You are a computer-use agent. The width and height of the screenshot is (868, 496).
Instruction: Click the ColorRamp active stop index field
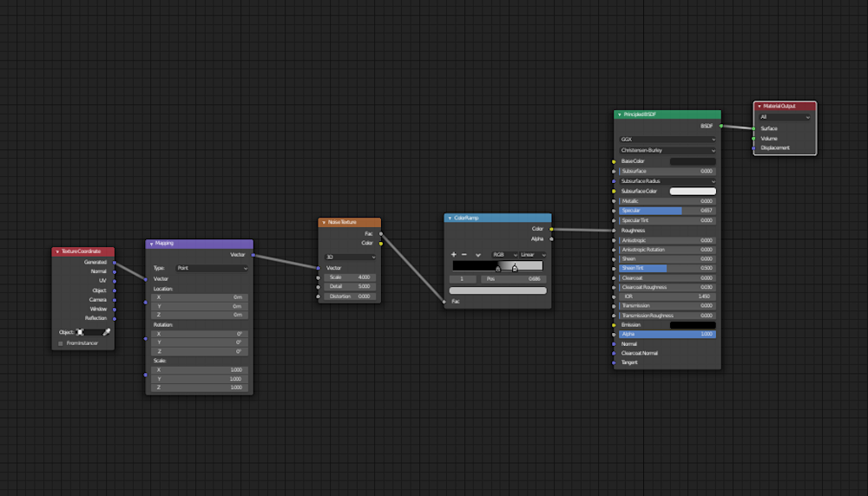[463, 279]
